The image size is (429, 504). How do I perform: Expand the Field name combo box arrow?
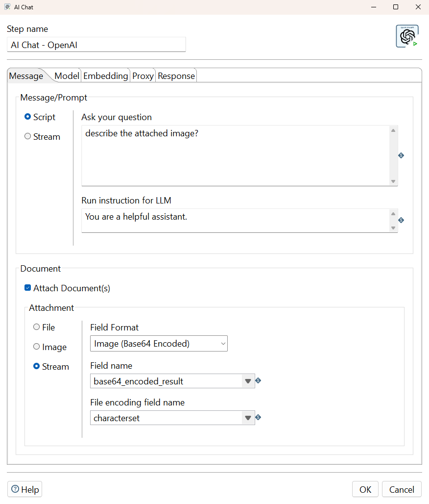(248, 381)
